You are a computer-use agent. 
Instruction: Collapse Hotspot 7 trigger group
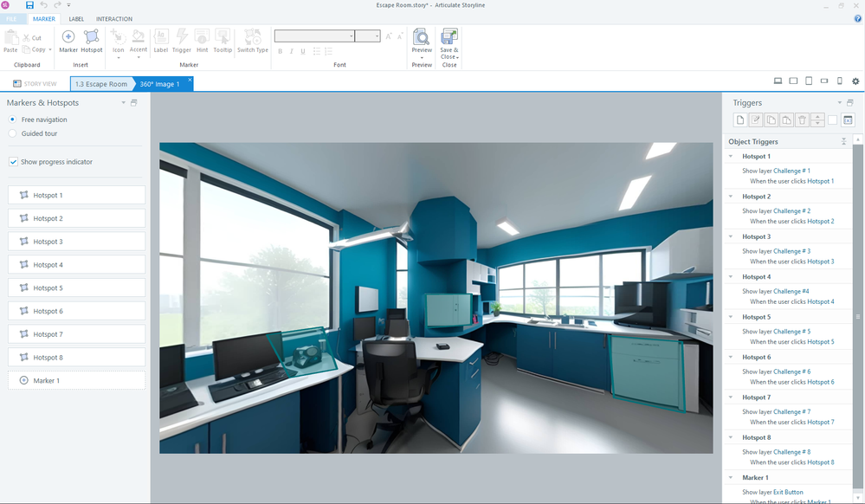coord(731,397)
